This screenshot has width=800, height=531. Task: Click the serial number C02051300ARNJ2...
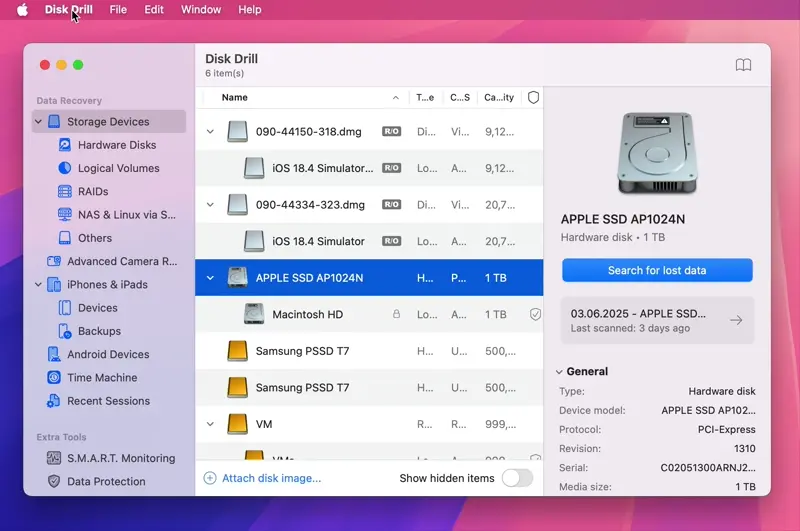click(708, 468)
